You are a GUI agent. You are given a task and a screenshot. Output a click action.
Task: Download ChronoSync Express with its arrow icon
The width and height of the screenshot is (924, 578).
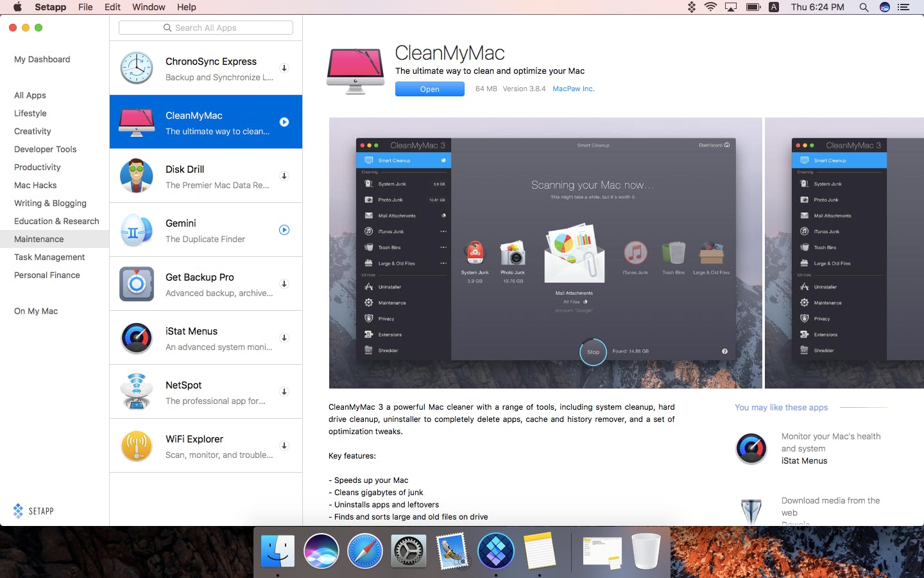pyautogui.click(x=284, y=68)
